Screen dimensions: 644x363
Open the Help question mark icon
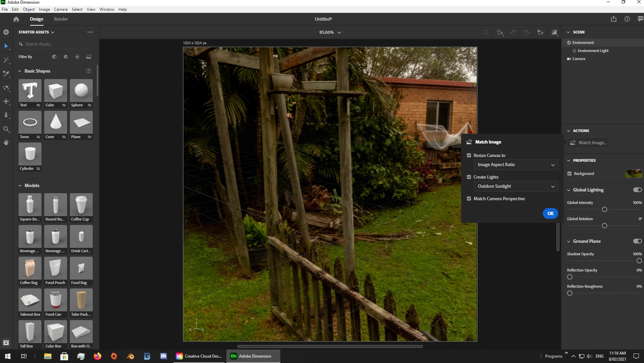click(627, 19)
